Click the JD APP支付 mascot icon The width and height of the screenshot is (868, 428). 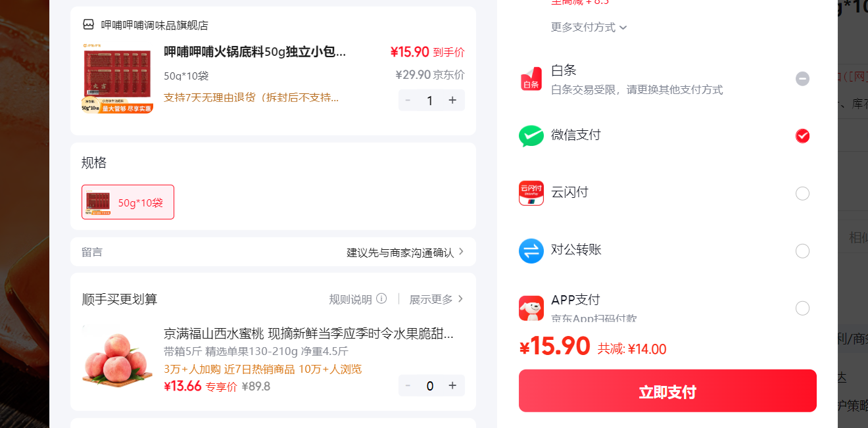coord(531,308)
